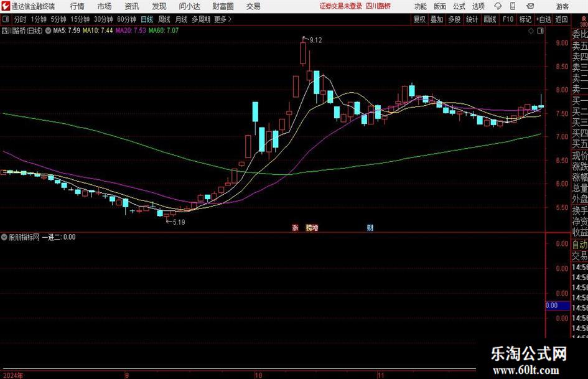This screenshot has width=588, height=379.
Task: Switch to the 15分钟 period tab
Action: pos(80,19)
